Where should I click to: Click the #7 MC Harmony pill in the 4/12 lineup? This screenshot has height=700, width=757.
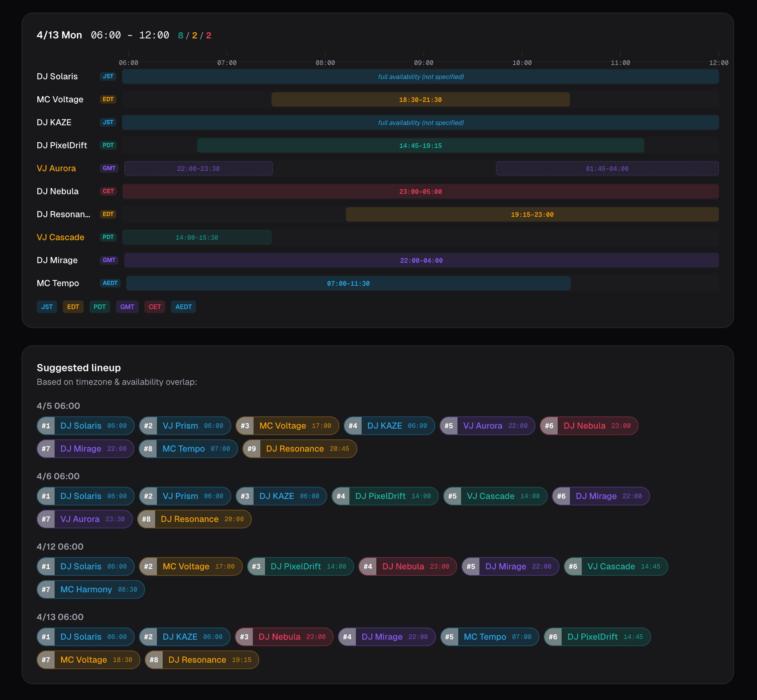[90, 589]
